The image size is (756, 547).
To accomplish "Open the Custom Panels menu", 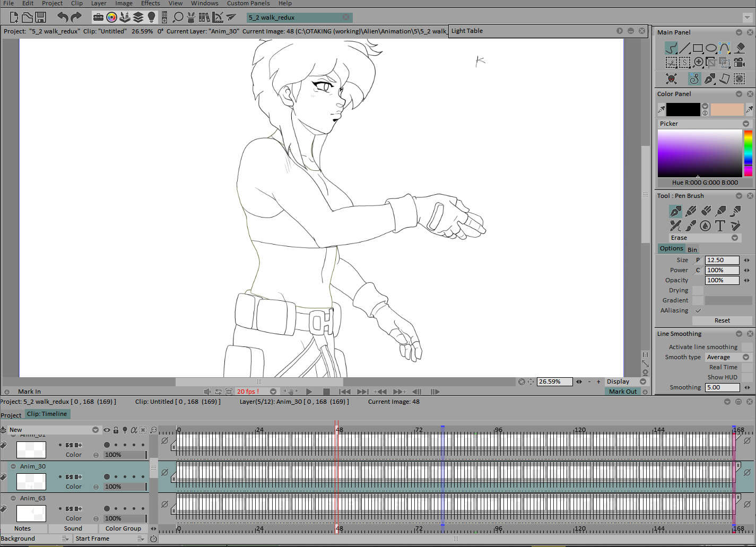I will (248, 3).
